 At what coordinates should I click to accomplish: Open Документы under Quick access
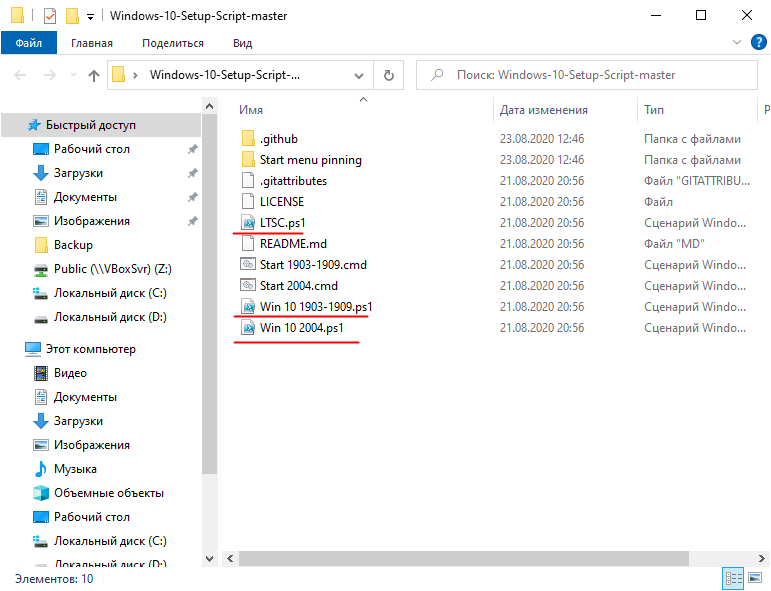pyautogui.click(x=85, y=197)
